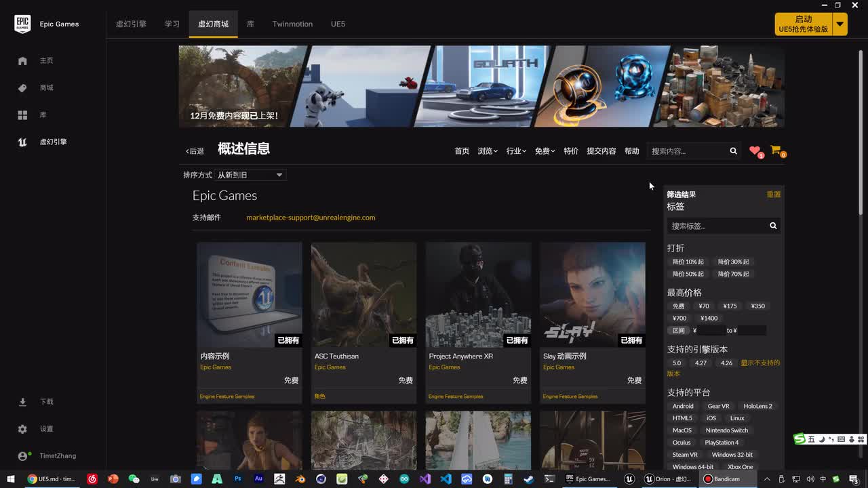
Task: Toggle the 降价 70% 起 discount filter
Action: tap(733, 274)
